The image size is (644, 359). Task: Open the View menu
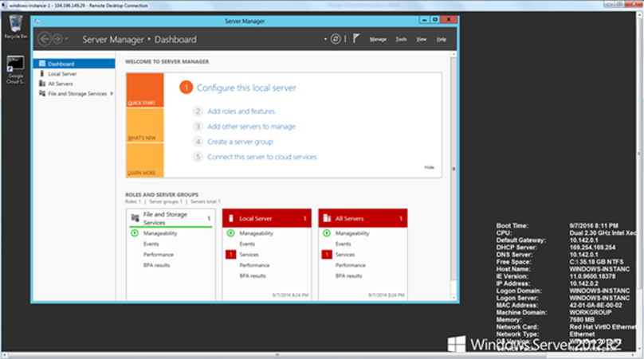tap(421, 39)
